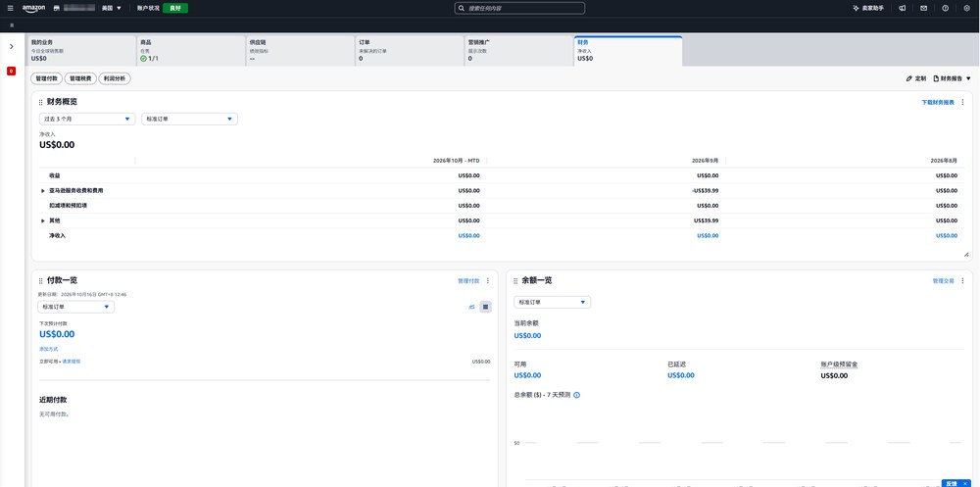Click the 请求提前 link
Viewport: 980px width, 487px height.
pyautogui.click(x=71, y=362)
